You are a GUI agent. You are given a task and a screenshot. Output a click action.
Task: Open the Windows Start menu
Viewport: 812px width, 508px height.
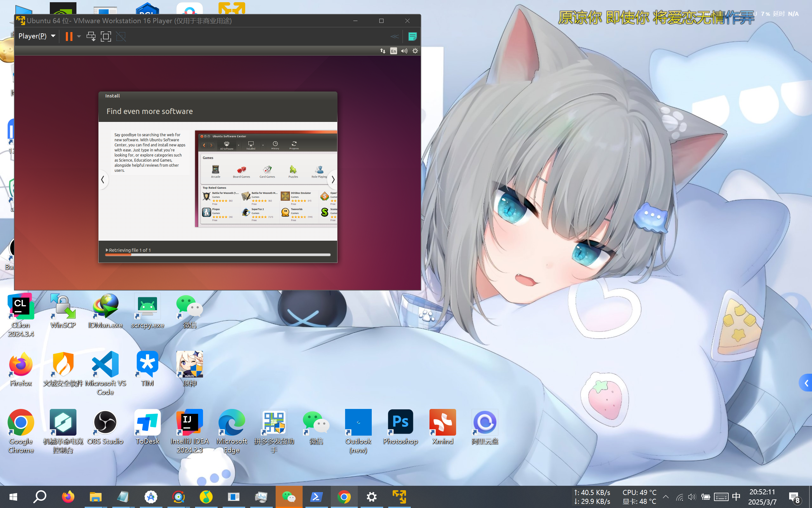(x=13, y=497)
